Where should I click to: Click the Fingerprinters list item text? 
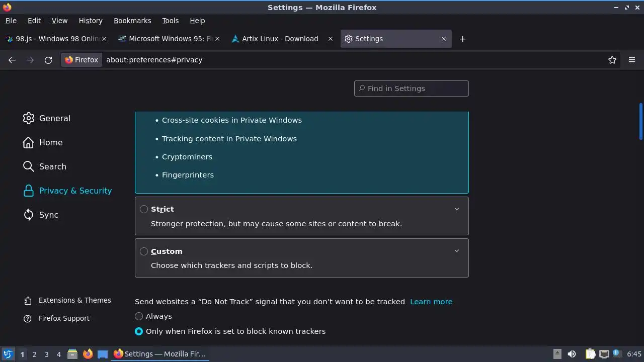click(x=188, y=175)
